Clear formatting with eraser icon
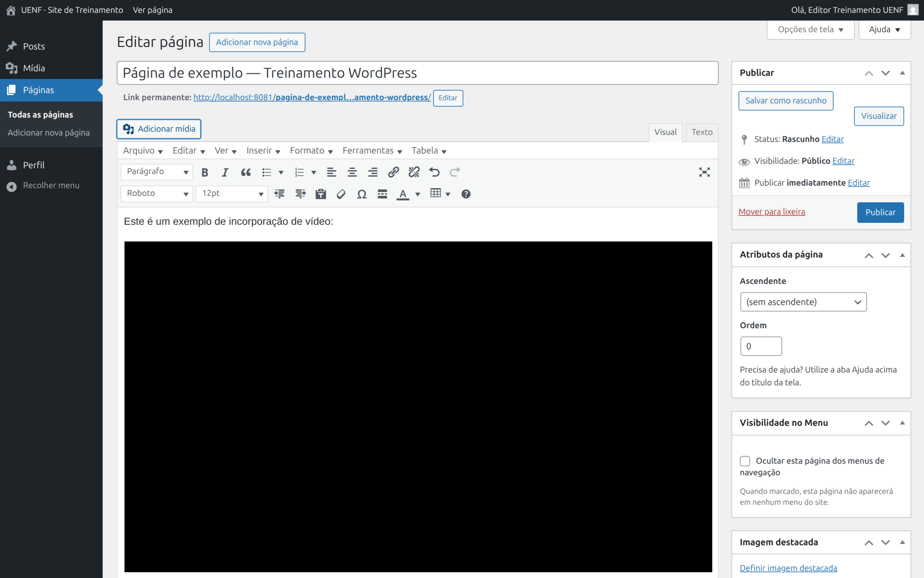 click(341, 194)
